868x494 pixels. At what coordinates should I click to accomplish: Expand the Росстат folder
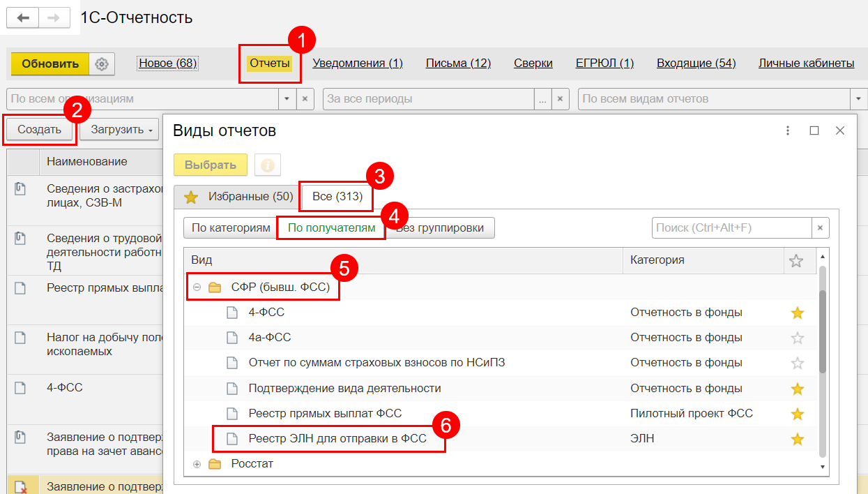click(197, 464)
